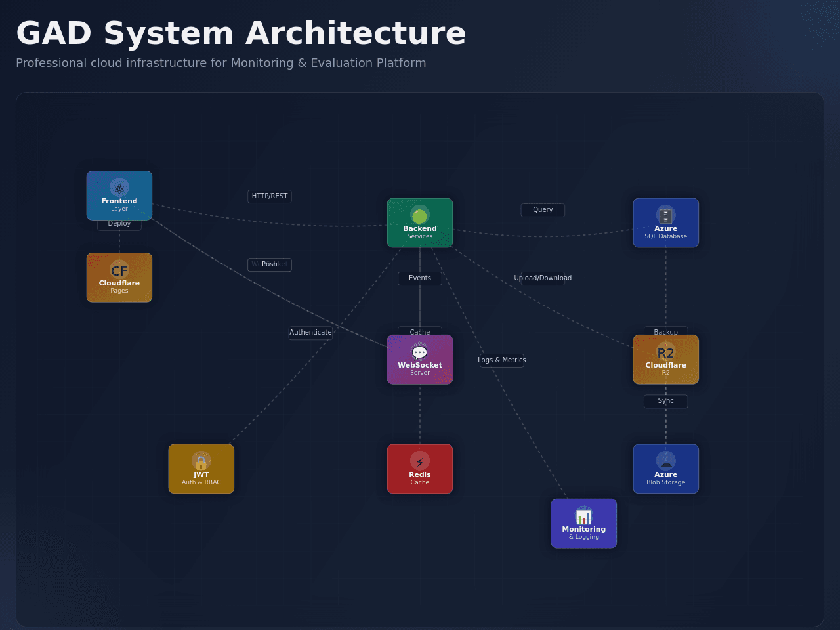Select the Redis Cache node card
840x630 pixels.
(420, 469)
